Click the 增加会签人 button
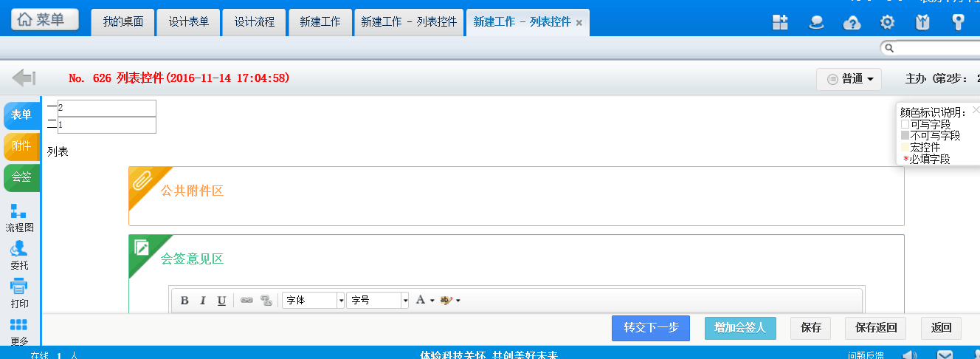The height and width of the screenshot is (359, 980). click(x=740, y=328)
